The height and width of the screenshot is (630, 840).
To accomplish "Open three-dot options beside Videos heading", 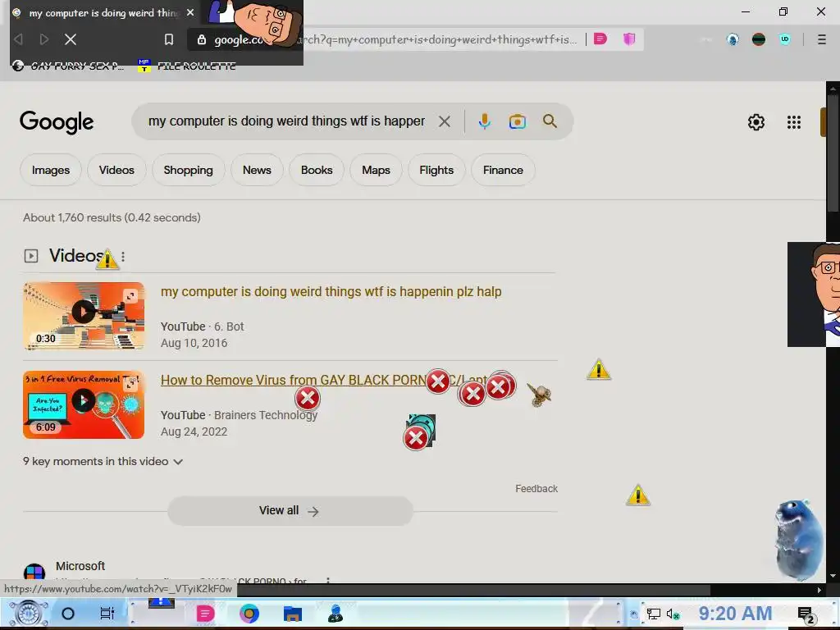I will coord(123,257).
